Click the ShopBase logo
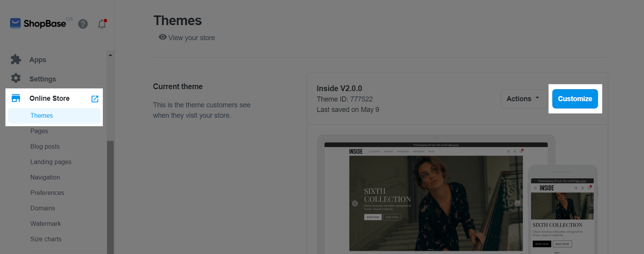Screen dimensions: 644x254 pos(38,23)
